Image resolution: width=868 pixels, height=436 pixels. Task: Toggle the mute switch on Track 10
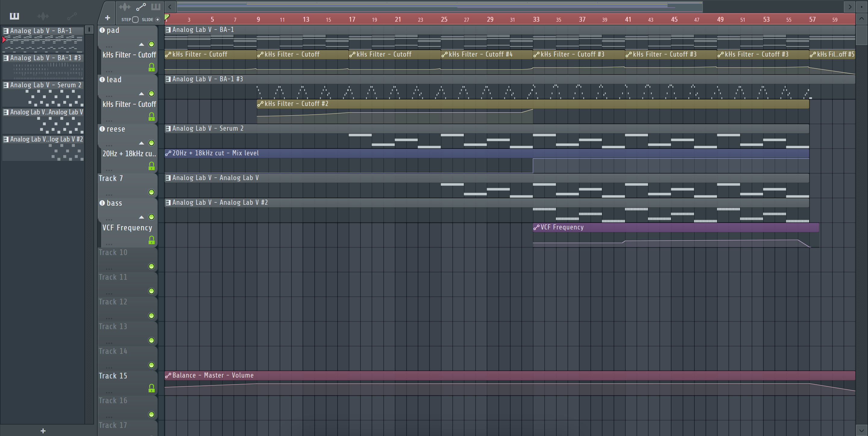tap(152, 266)
